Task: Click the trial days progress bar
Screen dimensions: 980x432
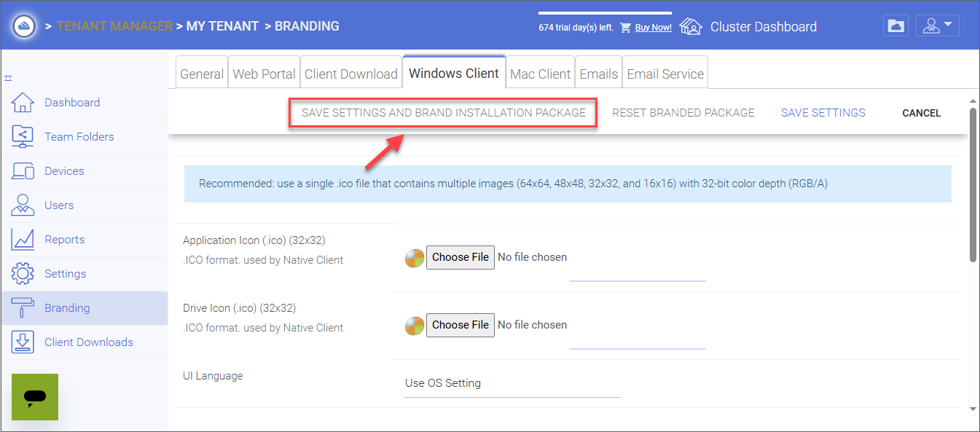Action: (605, 13)
